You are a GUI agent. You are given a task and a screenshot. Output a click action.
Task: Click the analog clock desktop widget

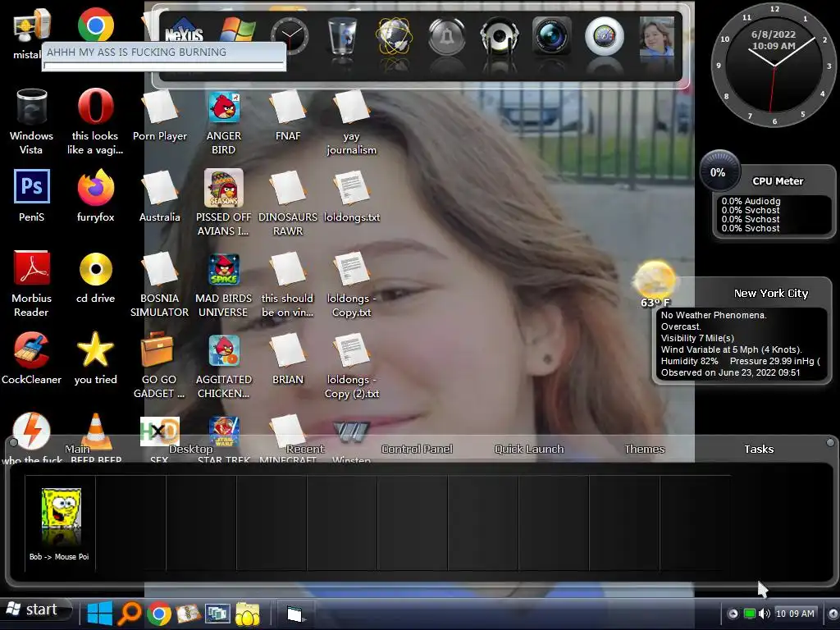point(774,65)
